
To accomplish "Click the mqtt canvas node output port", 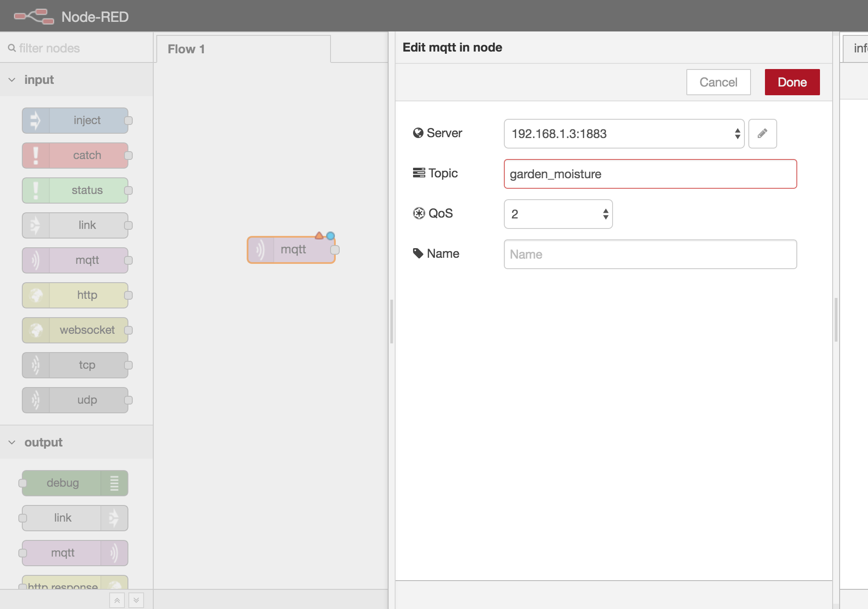I will click(335, 250).
